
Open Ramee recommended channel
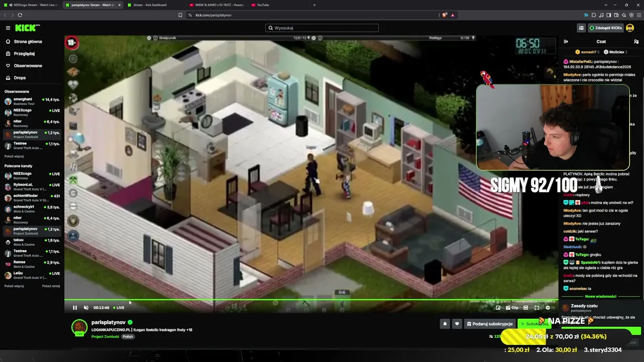[32, 264]
